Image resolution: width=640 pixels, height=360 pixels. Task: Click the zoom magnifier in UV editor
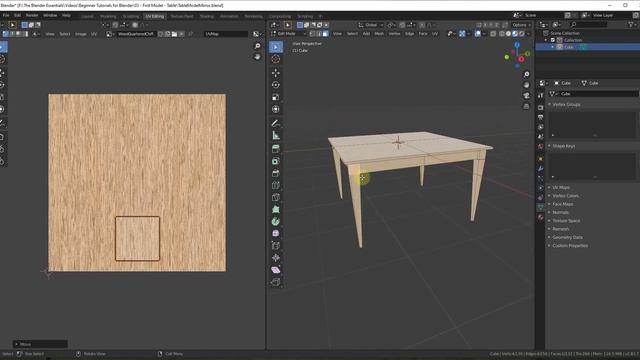[x=258, y=46]
